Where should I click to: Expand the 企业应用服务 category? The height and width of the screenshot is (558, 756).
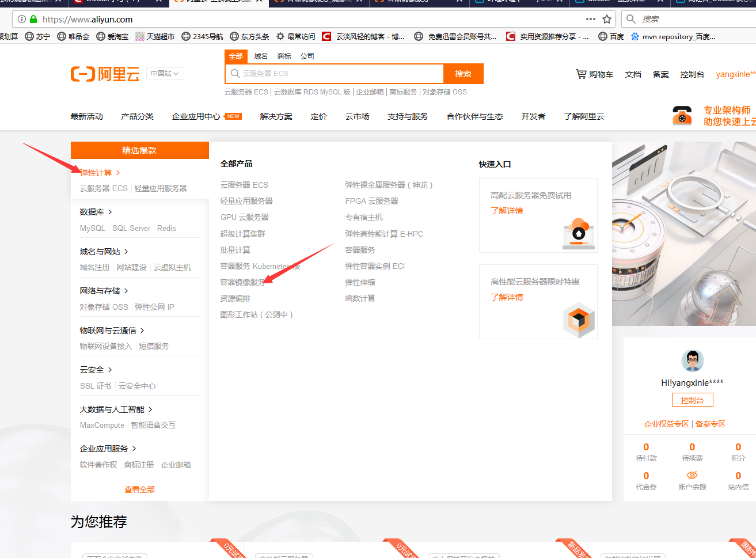pos(108,449)
